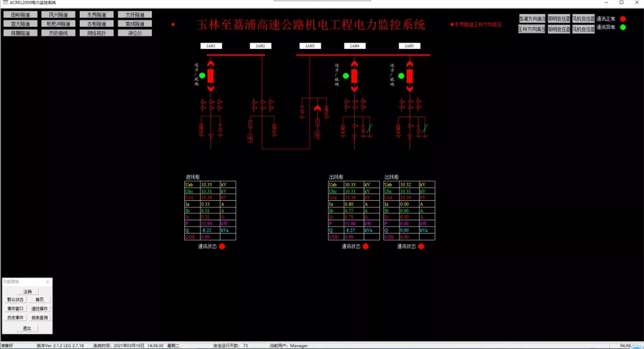
Task: Switch to 东秀隧道 tunnel view
Action: point(97,14)
